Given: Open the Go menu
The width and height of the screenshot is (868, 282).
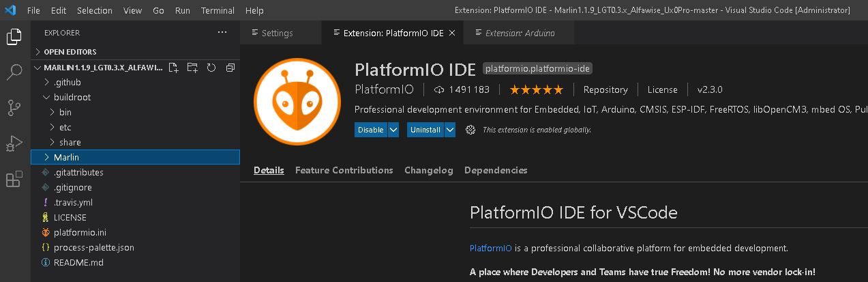Looking at the screenshot, I should (x=158, y=10).
